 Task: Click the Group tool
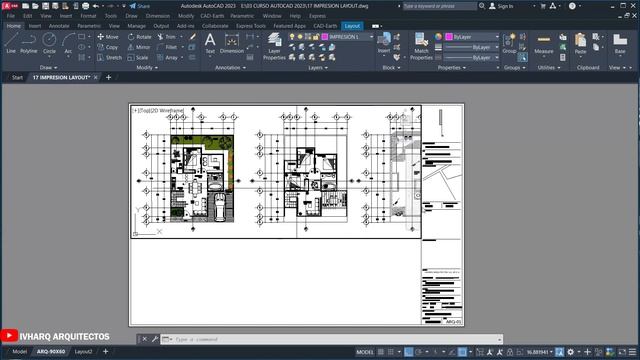coord(509,43)
